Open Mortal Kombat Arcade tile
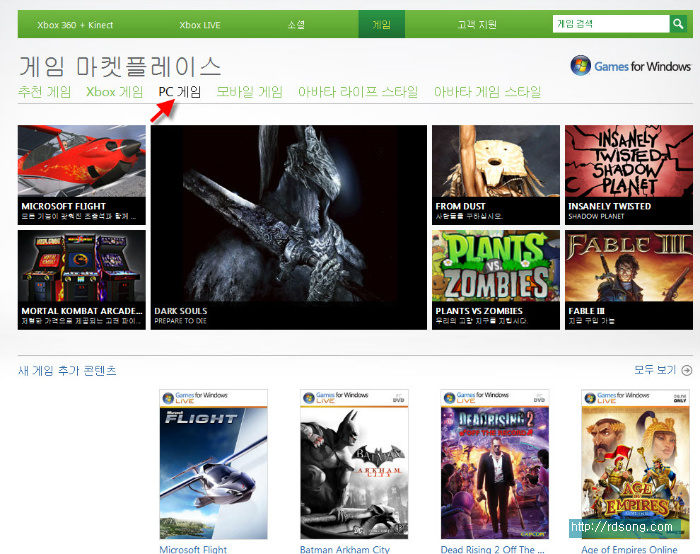 [x=82, y=279]
